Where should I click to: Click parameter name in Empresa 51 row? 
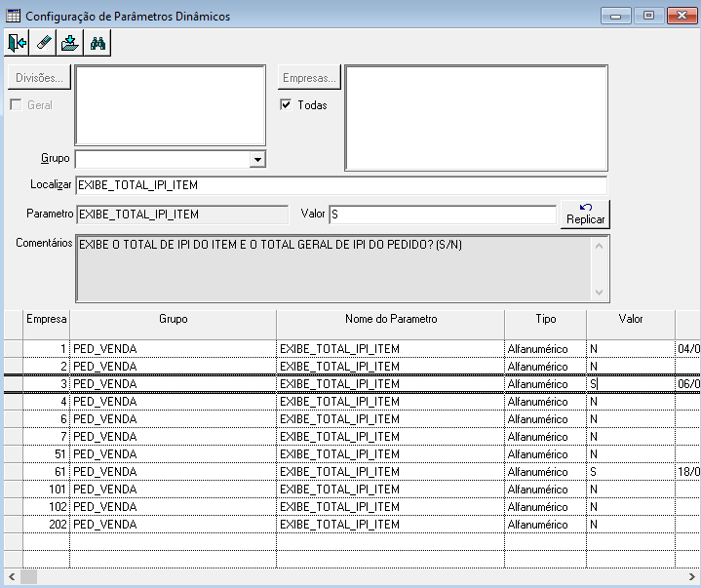(390, 453)
